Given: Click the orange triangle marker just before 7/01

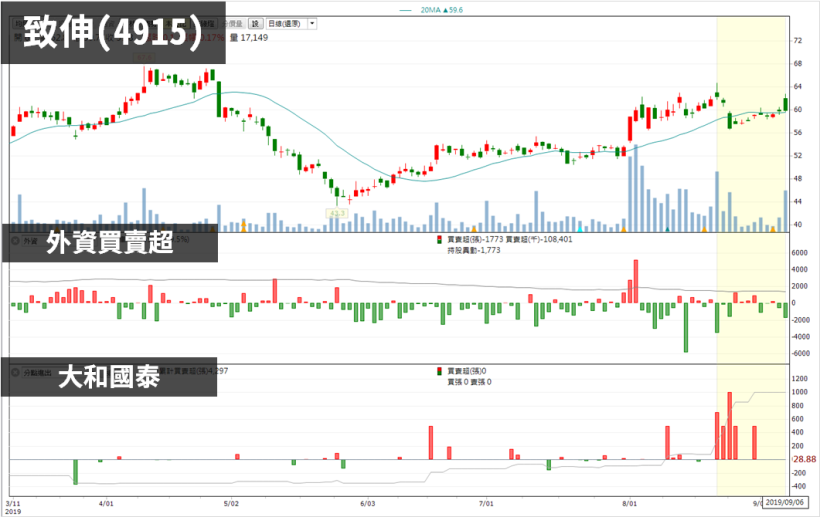Looking at the screenshot, I should point(474,229).
